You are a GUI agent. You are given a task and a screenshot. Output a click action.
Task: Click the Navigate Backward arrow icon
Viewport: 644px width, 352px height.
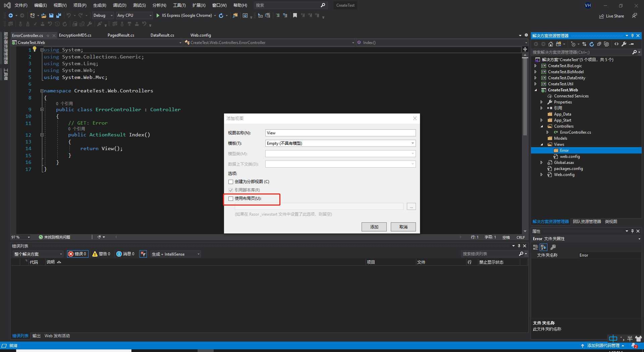[11, 15]
